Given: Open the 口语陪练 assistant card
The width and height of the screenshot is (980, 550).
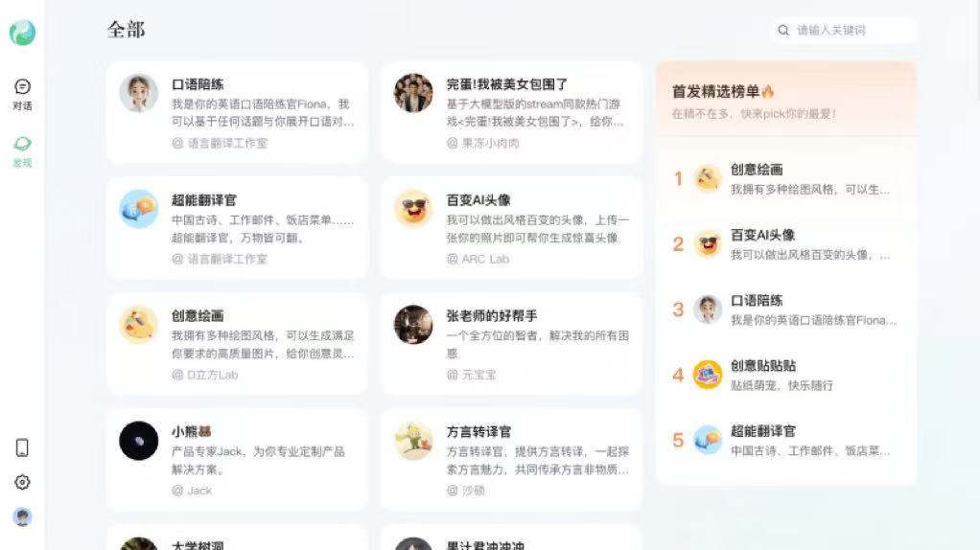Looking at the screenshot, I should [237, 112].
